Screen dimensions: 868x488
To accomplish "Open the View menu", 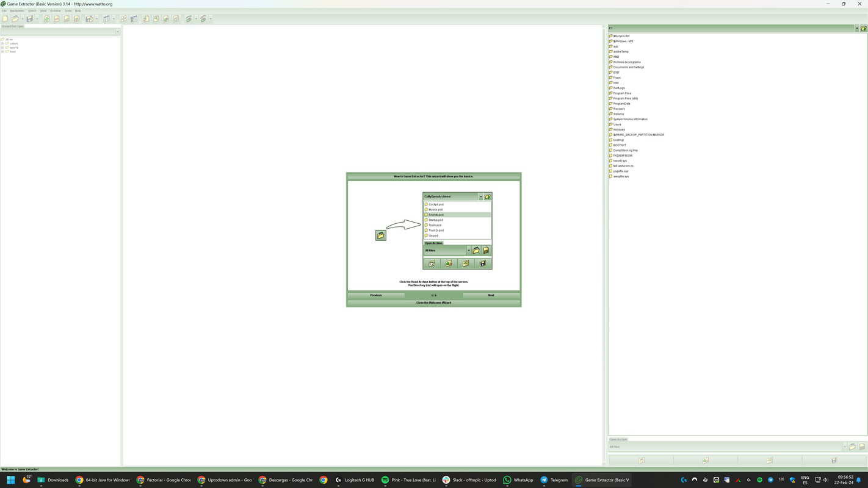I will click(43, 10).
